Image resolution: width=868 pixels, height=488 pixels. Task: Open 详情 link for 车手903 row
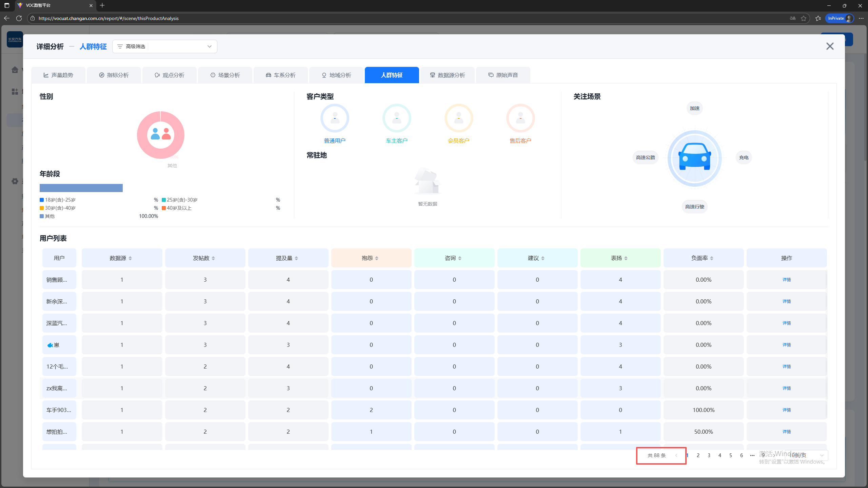click(786, 410)
